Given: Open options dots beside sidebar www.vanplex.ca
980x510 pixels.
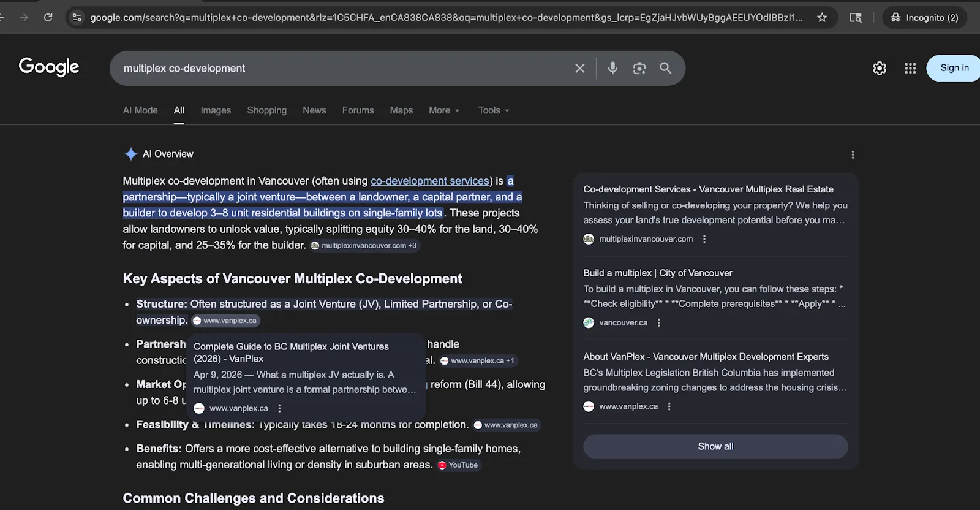Looking at the screenshot, I should [669, 406].
